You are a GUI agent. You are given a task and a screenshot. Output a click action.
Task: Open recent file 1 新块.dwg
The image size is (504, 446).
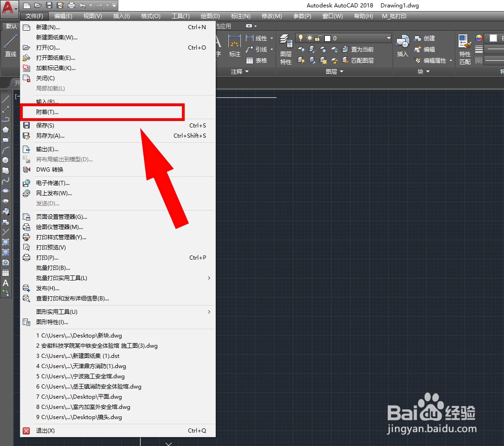click(x=118, y=336)
